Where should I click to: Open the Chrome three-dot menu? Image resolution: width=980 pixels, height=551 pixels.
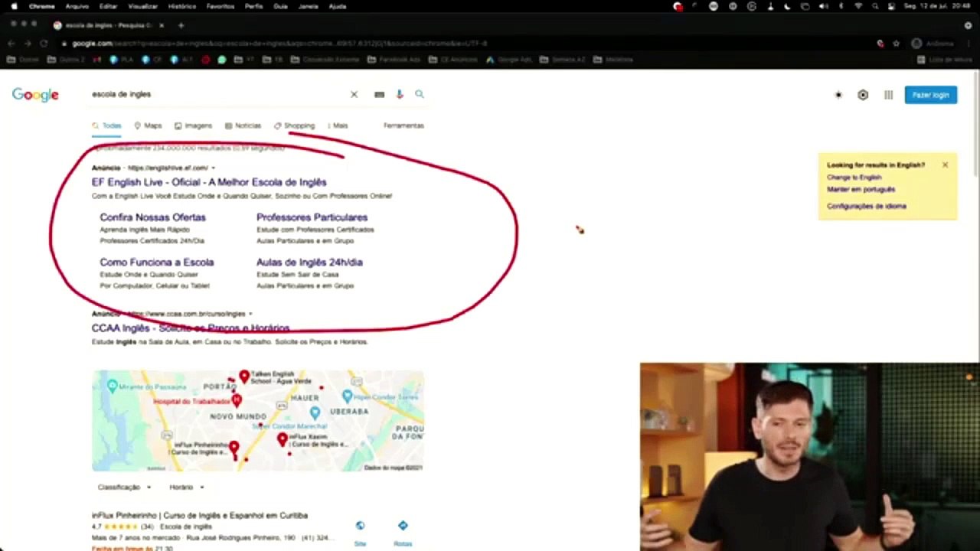968,44
